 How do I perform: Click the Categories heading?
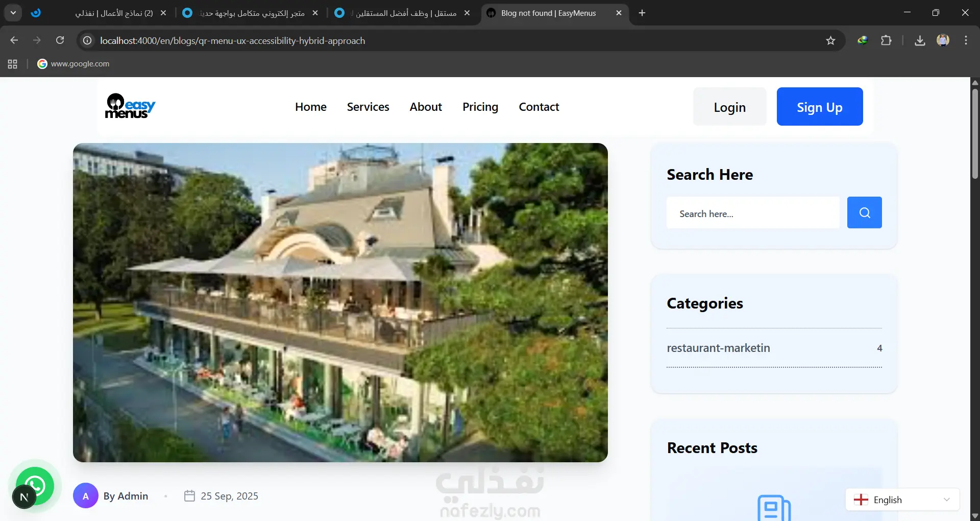click(x=705, y=303)
